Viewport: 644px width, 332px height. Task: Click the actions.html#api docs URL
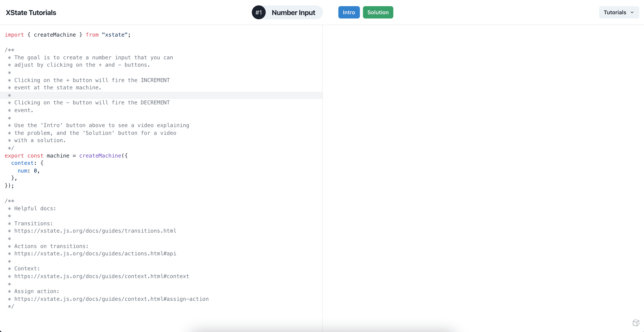[x=95, y=254]
